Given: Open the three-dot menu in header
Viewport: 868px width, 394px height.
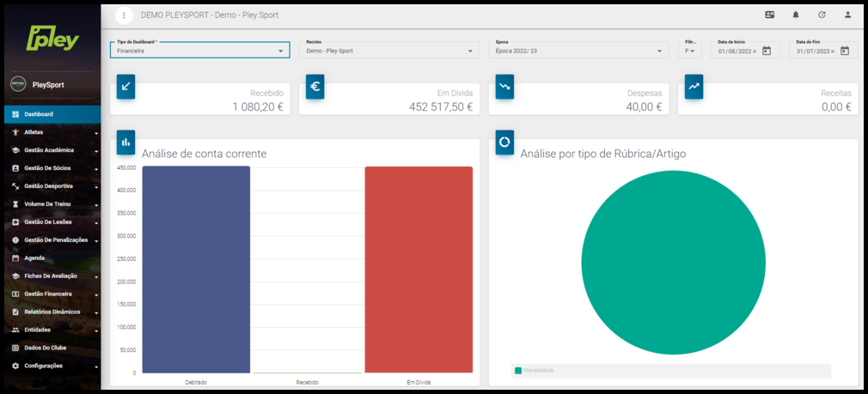Looking at the screenshot, I should [x=125, y=15].
